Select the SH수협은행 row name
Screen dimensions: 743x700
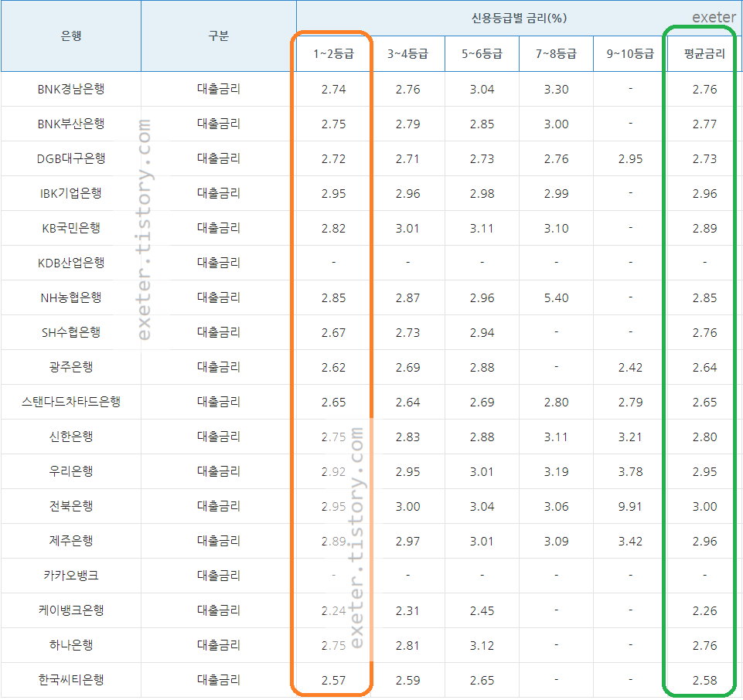click(71, 332)
